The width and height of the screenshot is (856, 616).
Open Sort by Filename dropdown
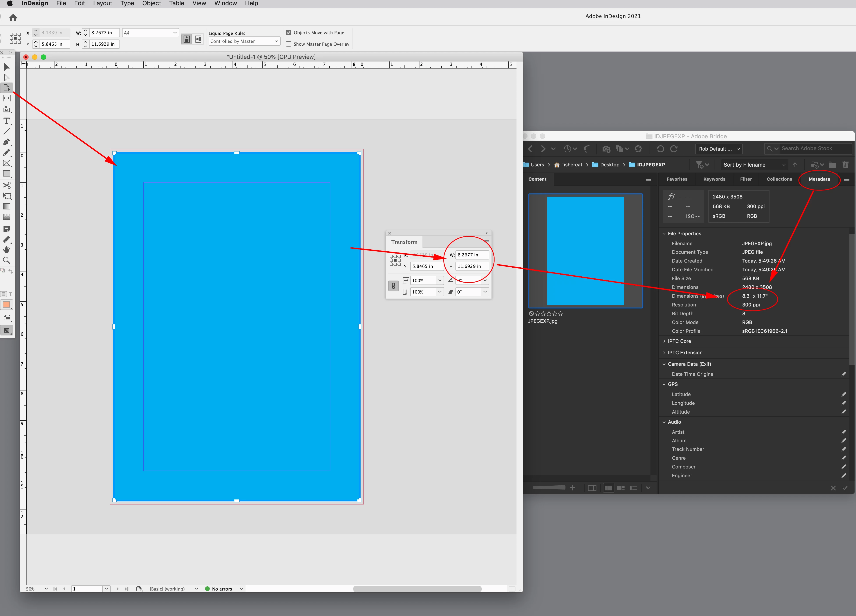tap(754, 165)
